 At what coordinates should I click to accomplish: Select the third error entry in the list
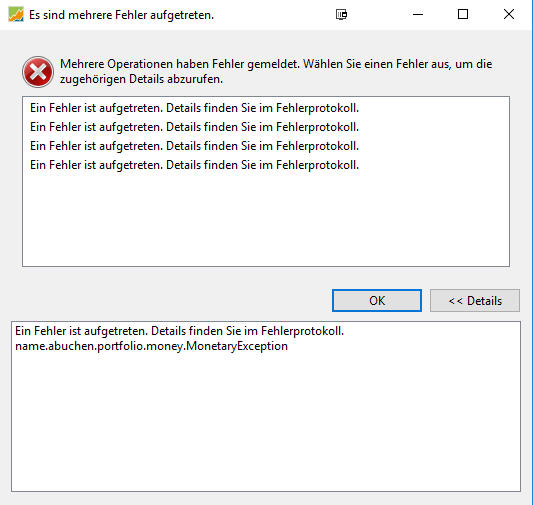[x=194, y=146]
